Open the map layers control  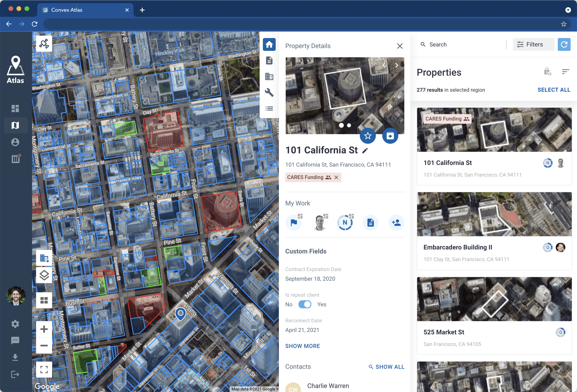[44, 275]
